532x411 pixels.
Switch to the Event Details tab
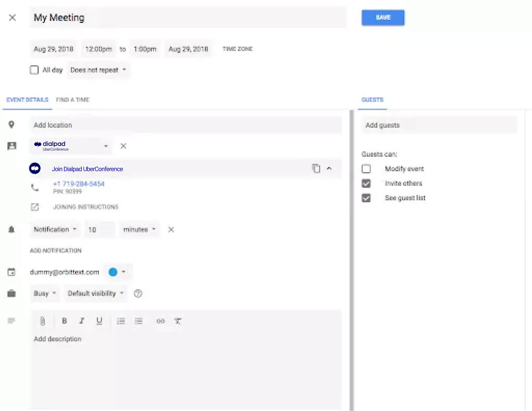[27, 100]
